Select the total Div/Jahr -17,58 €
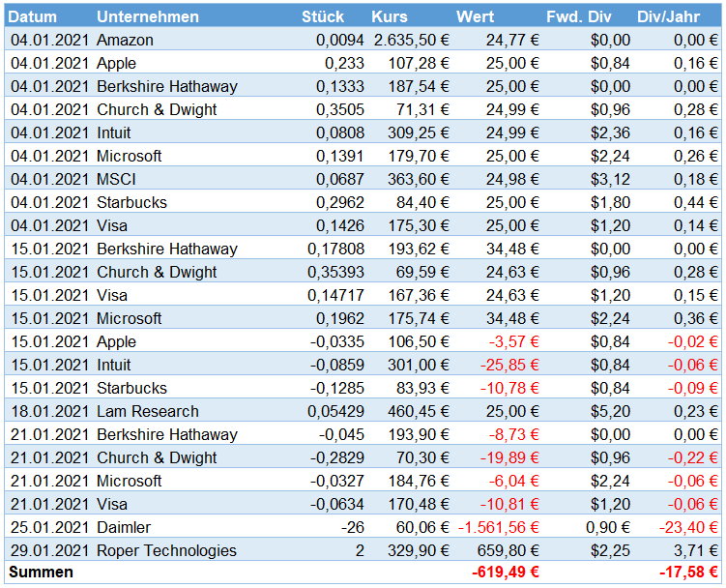The height and width of the screenshot is (588, 726). (688, 572)
